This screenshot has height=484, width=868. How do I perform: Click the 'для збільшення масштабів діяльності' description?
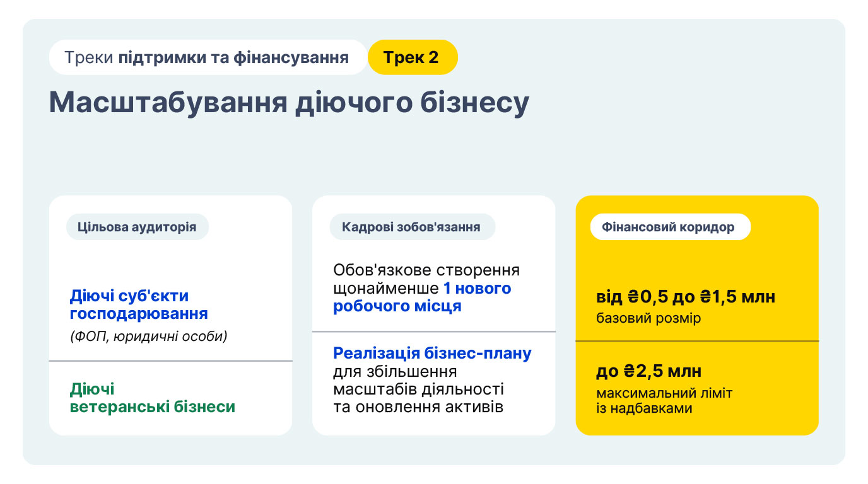point(418,380)
